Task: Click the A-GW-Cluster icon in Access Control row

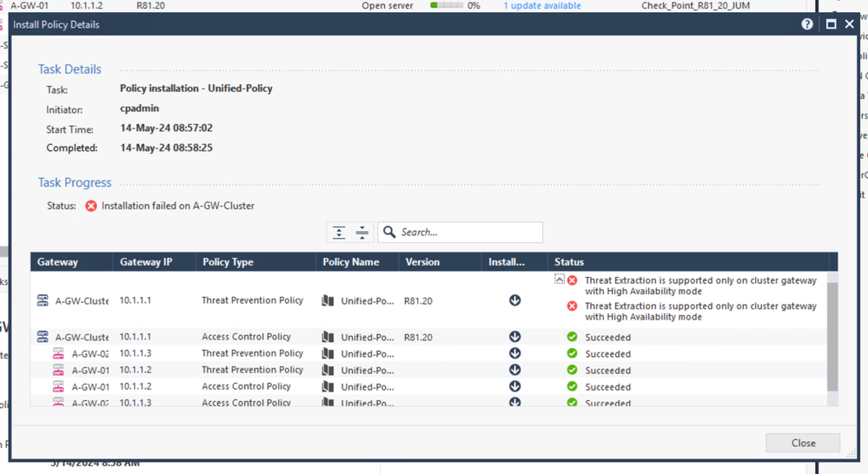Action: 43,337
